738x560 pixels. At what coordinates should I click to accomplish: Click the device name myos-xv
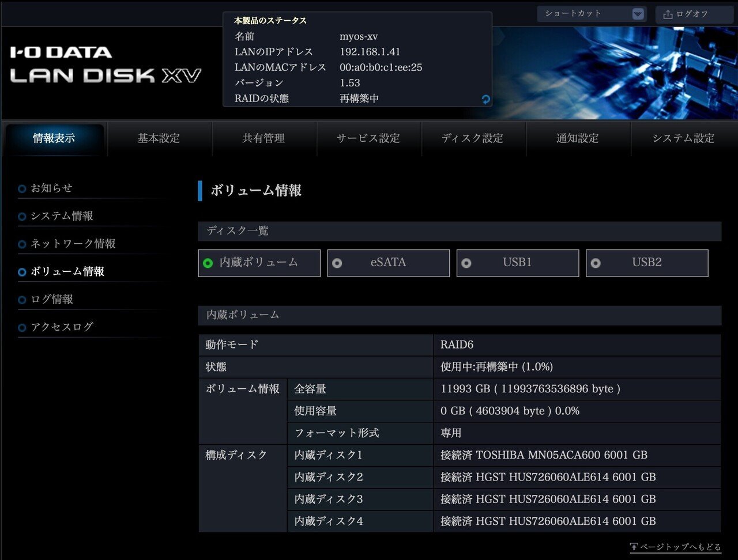pyautogui.click(x=359, y=36)
